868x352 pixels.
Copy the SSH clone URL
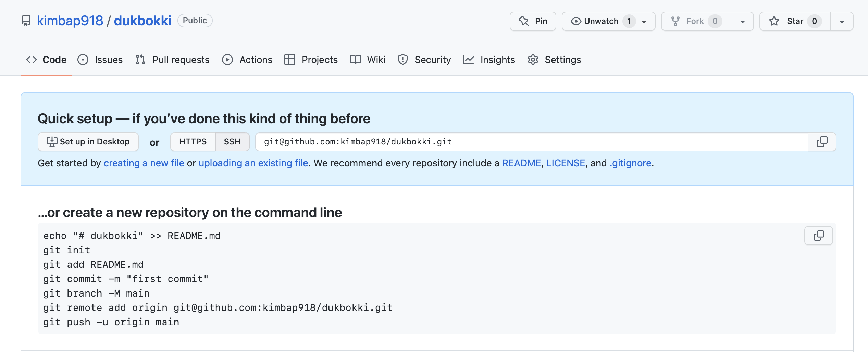822,142
